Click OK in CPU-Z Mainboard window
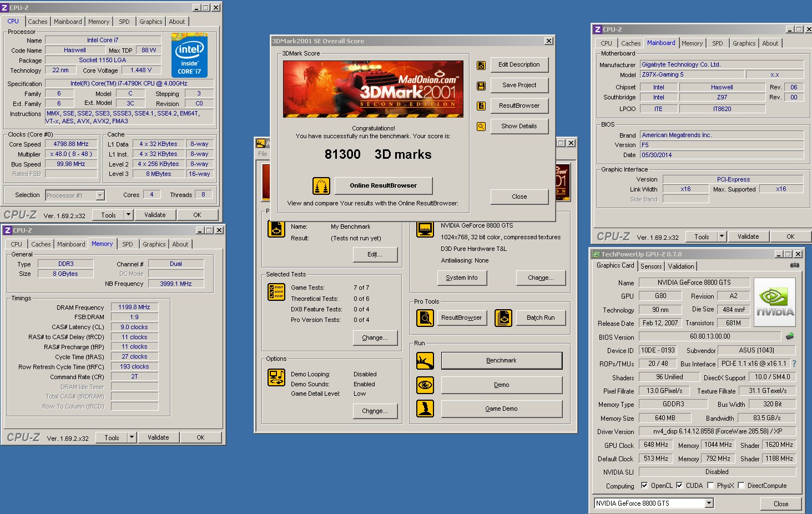 790,236
